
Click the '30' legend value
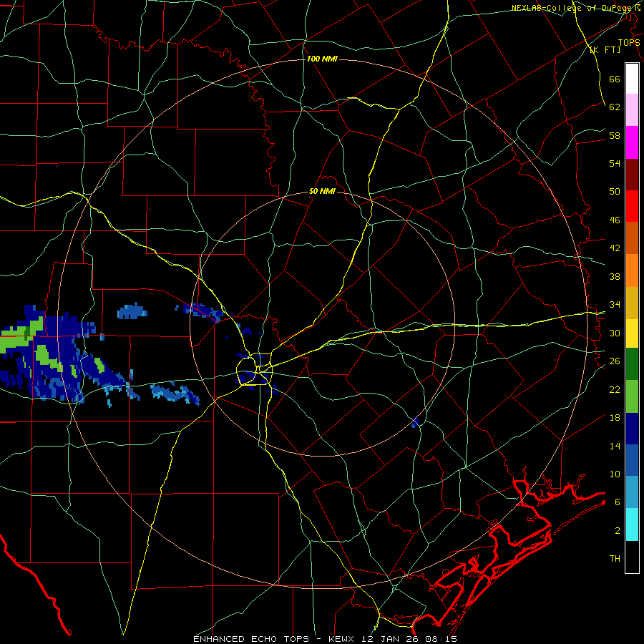pos(615,333)
